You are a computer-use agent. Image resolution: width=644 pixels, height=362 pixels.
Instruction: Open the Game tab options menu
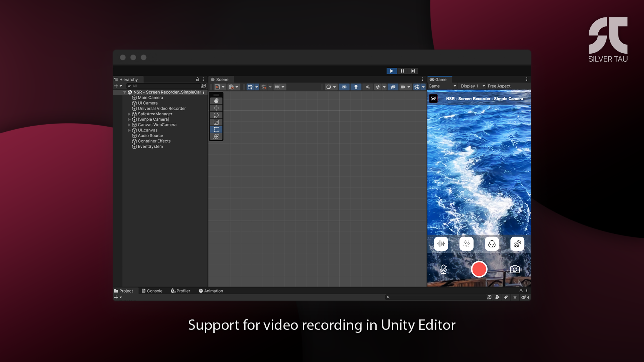coord(527,79)
